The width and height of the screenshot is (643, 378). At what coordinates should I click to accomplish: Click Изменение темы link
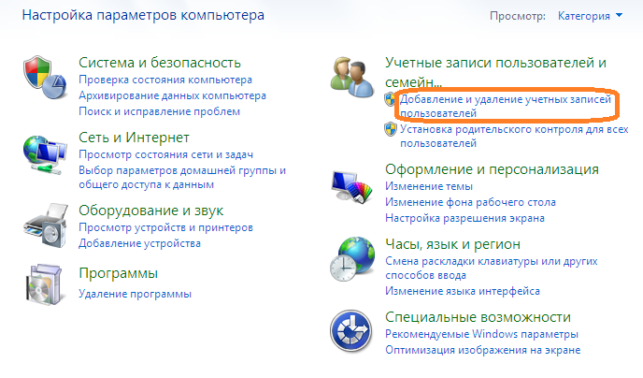tap(429, 187)
